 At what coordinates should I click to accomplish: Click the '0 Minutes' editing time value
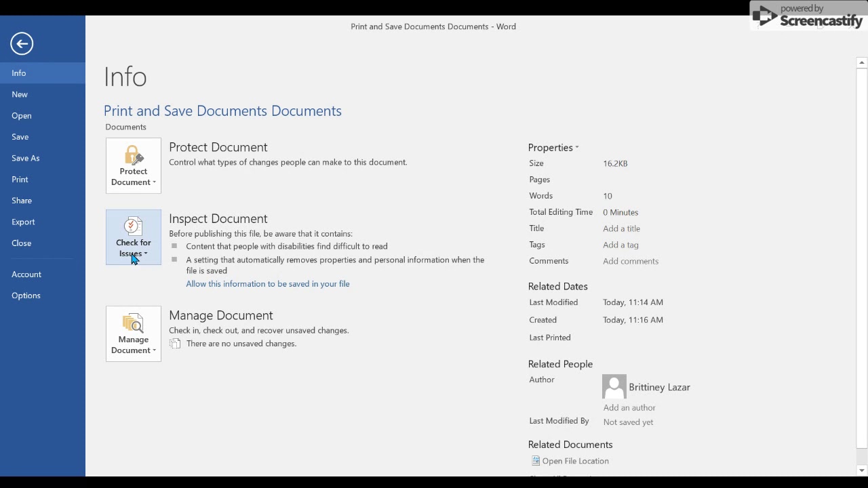click(x=620, y=212)
